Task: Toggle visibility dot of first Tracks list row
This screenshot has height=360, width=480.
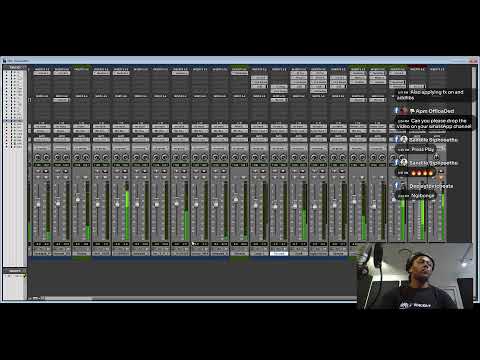Action: click(x=6, y=72)
